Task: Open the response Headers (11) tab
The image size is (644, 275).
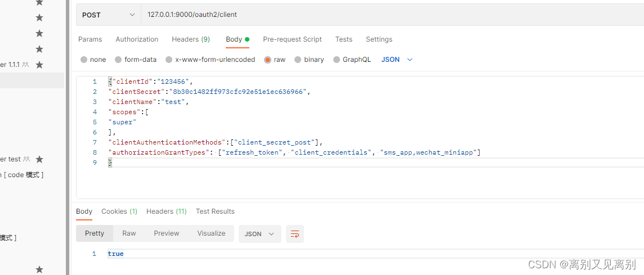Action: pyautogui.click(x=166, y=211)
